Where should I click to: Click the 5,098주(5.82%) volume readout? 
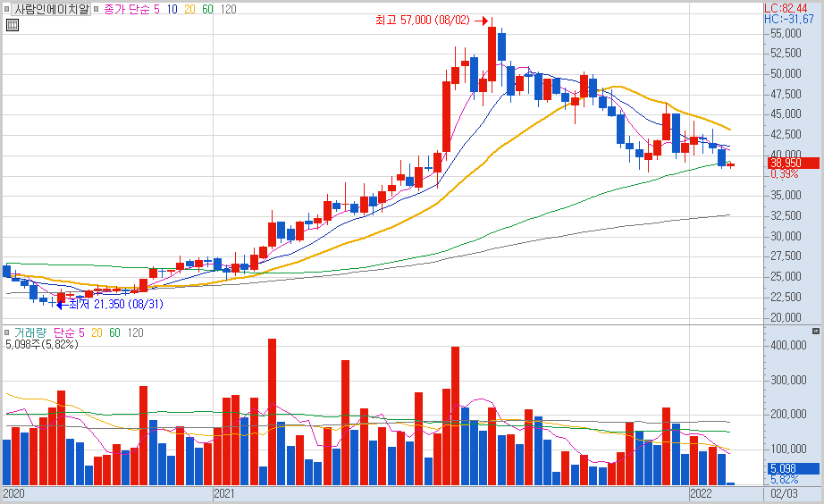tap(42, 344)
